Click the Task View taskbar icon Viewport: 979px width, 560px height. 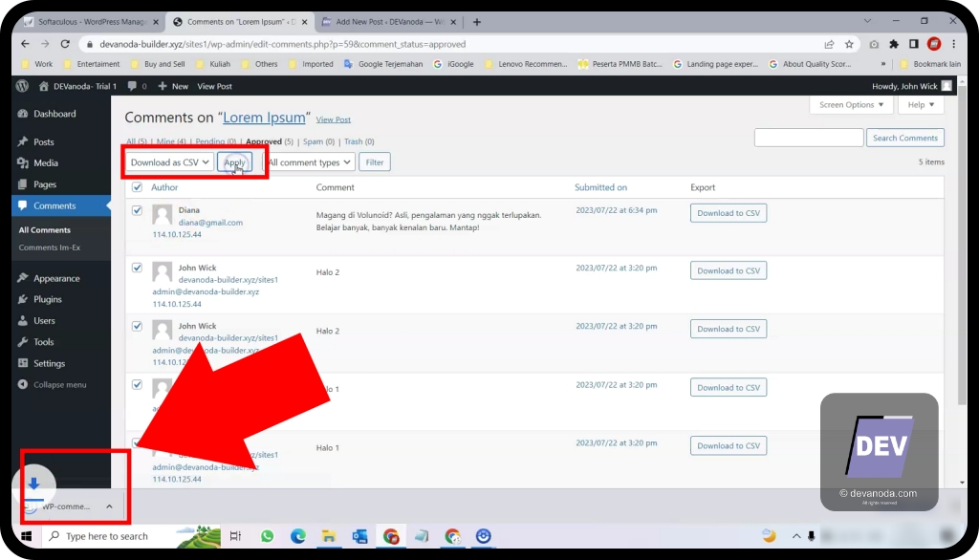(x=235, y=536)
